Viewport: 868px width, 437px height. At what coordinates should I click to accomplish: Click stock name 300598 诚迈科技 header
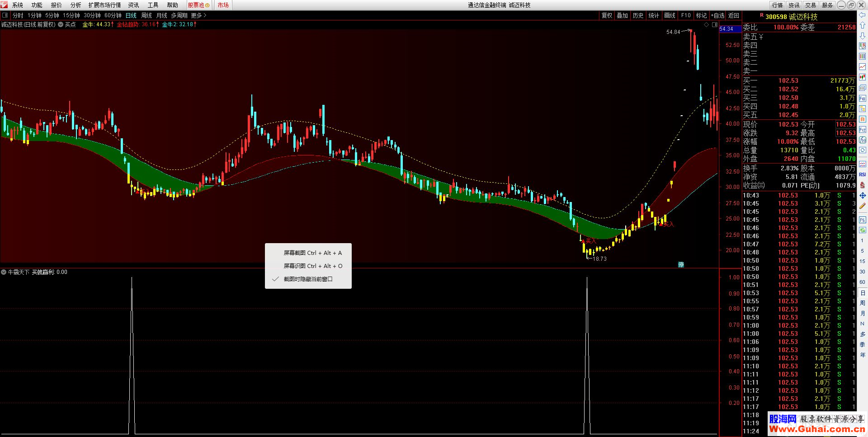[x=792, y=17]
